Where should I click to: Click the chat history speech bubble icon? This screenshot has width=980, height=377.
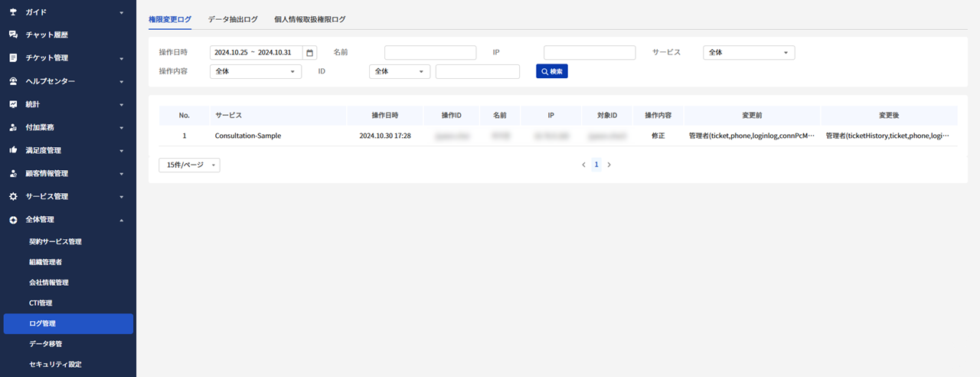click(x=13, y=35)
